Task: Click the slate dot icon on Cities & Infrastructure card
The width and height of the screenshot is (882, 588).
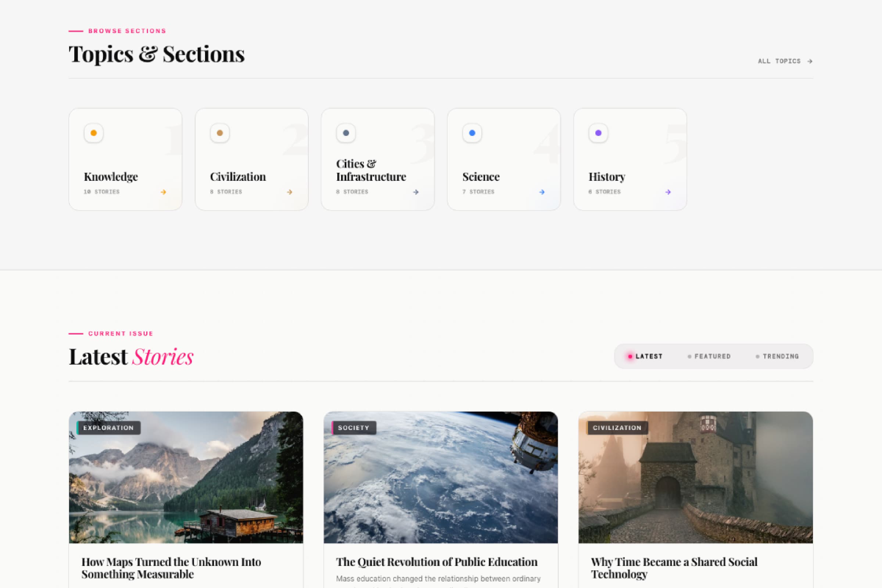Action: (x=346, y=133)
